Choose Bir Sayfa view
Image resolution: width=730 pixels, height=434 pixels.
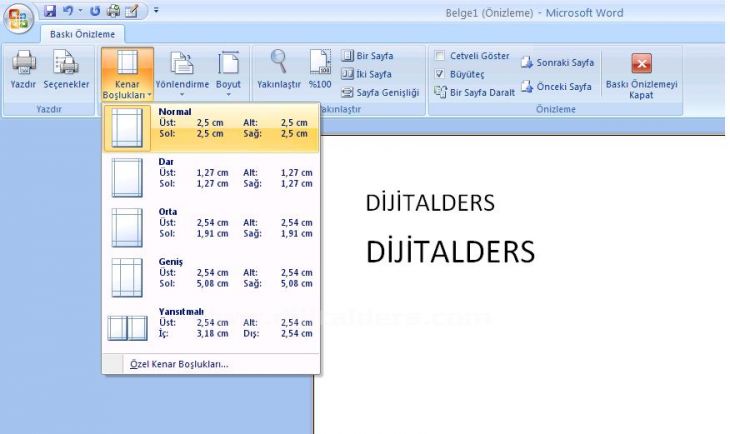[x=368, y=56]
